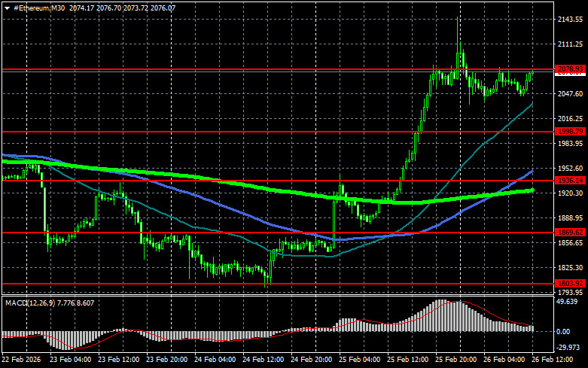Click the 23 Feb 12:00 time label
The width and height of the screenshot is (588, 368).
(118, 360)
